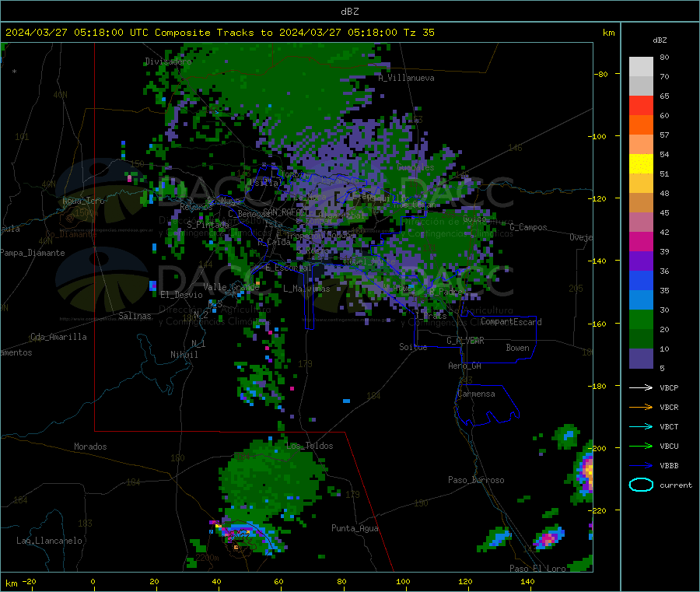
Task: Click the Guadales map label
Action: pos(415,167)
